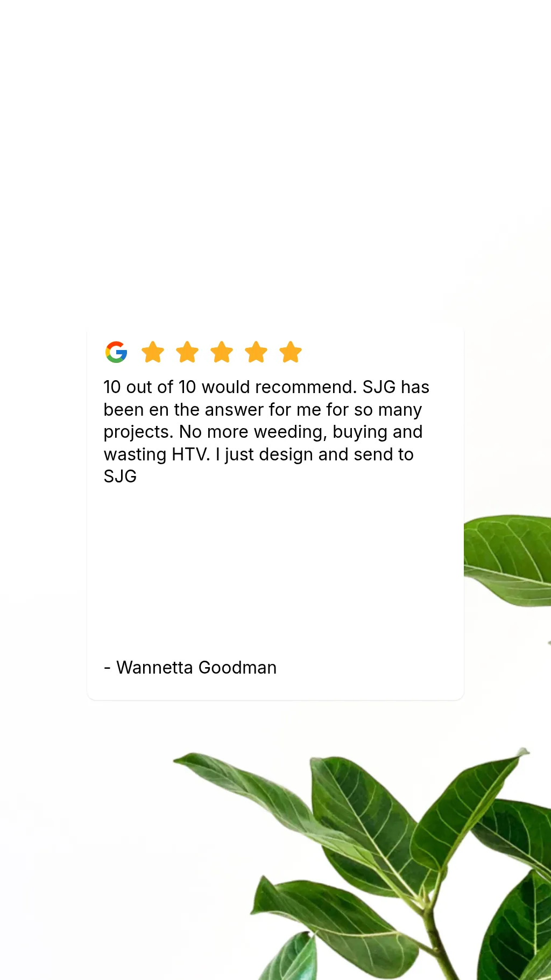This screenshot has height=980, width=551.
Task: Click 'SJG' at the end of the review
Action: (120, 477)
